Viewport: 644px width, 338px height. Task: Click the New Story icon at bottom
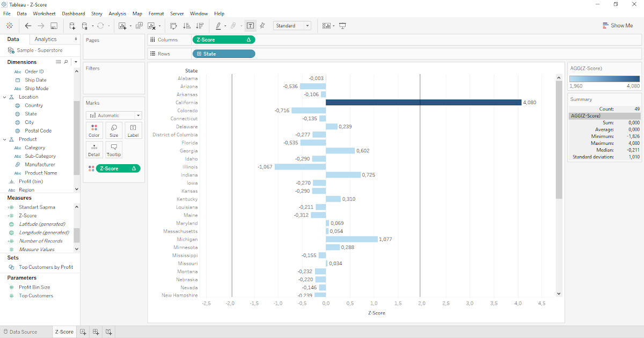pyautogui.click(x=108, y=332)
